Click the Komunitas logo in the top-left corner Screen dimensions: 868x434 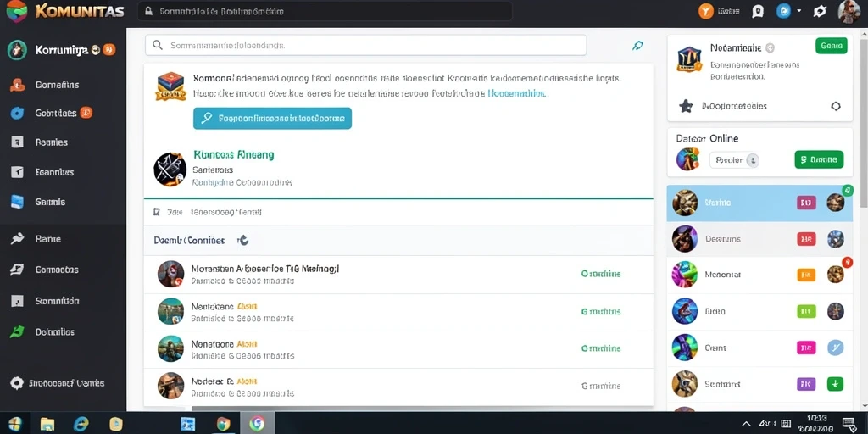[17, 11]
